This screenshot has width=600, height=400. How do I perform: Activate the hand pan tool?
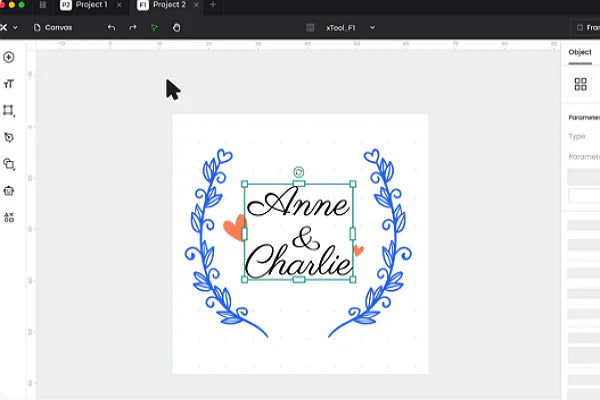(176, 28)
